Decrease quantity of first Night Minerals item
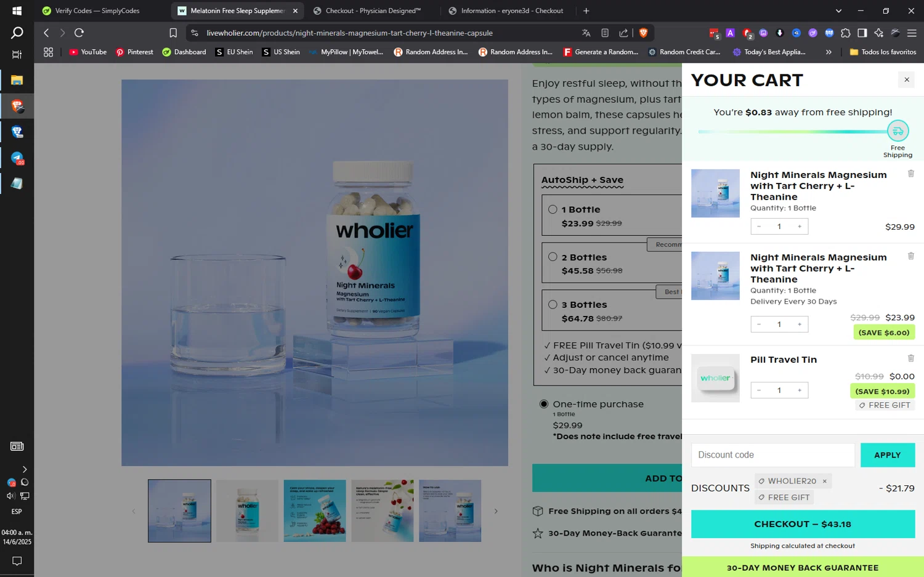 [758, 227]
